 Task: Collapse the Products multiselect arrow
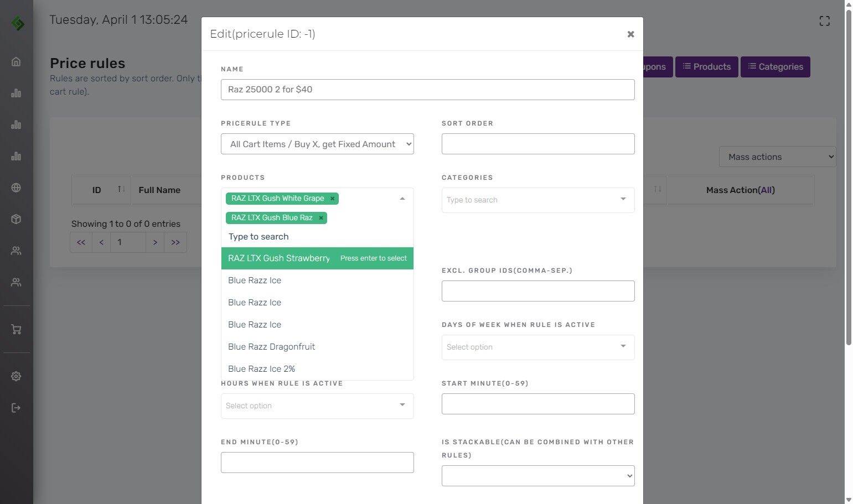click(x=402, y=199)
